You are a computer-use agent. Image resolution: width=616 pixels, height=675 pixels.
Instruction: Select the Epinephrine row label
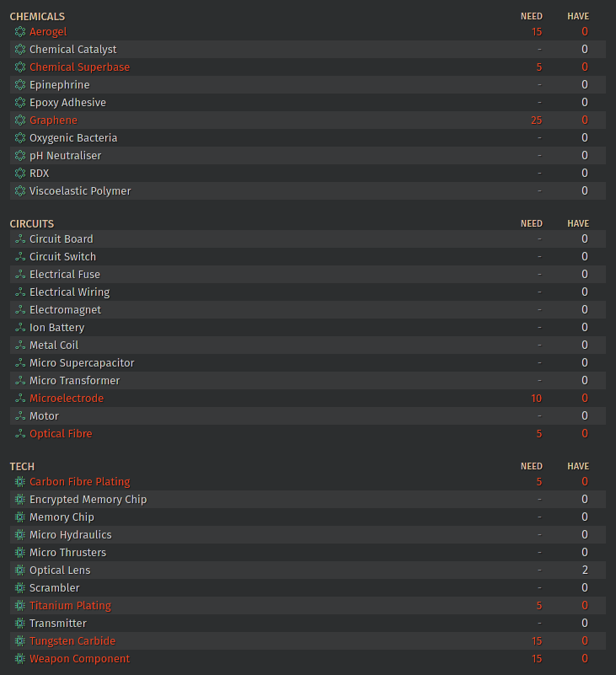[59, 85]
